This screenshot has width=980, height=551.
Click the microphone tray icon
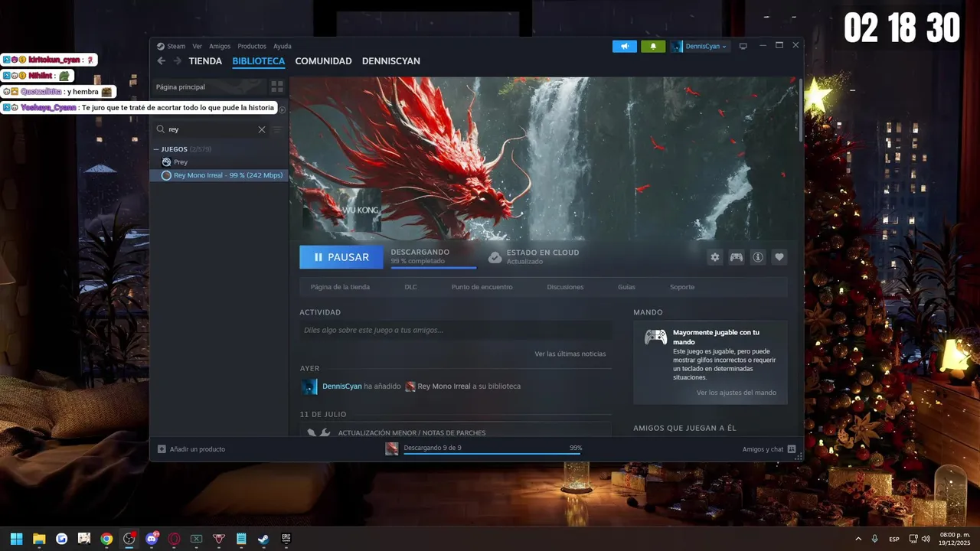point(874,539)
